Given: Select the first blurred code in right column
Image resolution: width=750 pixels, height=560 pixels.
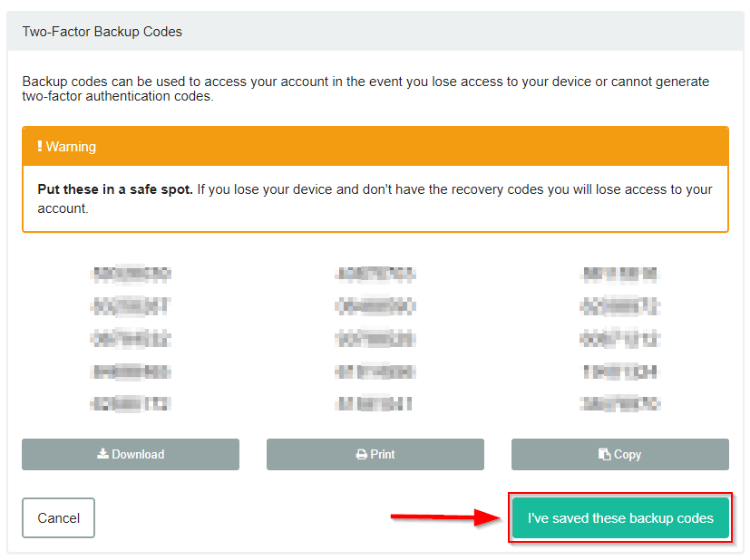Looking at the screenshot, I should pyautogui.click(x=620, y=274).
